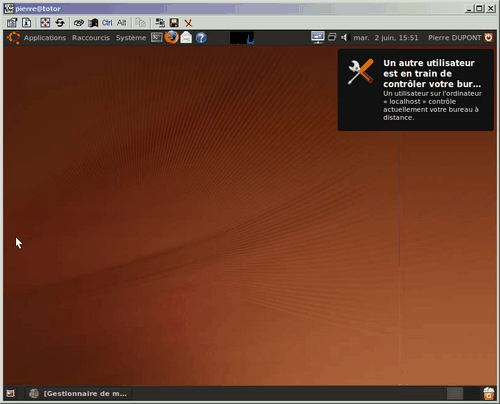Open the help question-mark launcher

coord(201,38)
